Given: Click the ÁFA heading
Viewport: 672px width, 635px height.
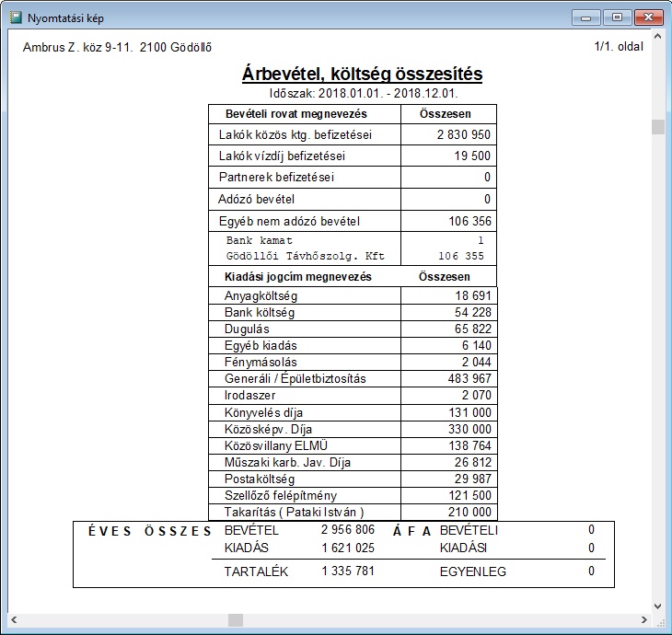Looking at the screenshot, I should coord(411,531).
